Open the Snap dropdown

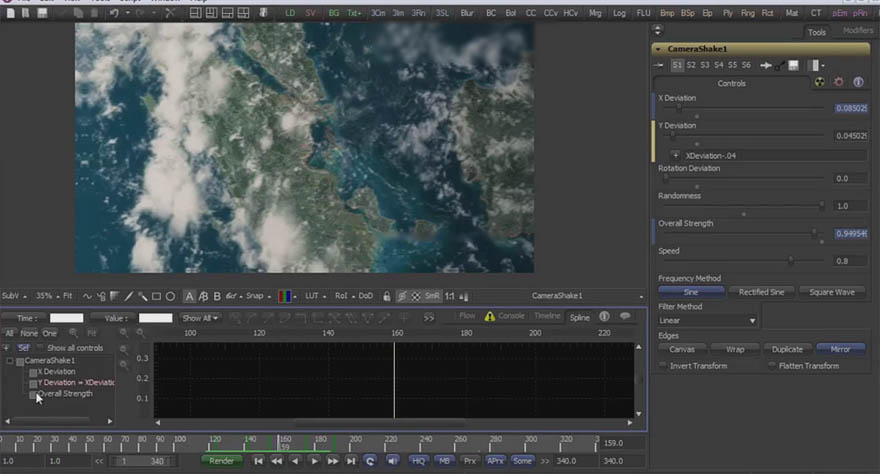(258, 296)
